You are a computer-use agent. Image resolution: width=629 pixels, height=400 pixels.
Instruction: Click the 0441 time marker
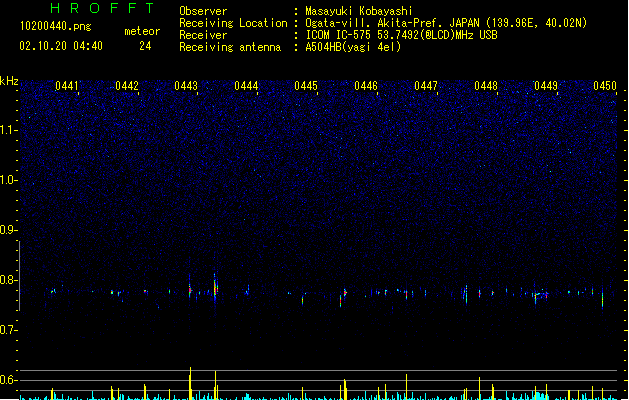coord(67,86)
